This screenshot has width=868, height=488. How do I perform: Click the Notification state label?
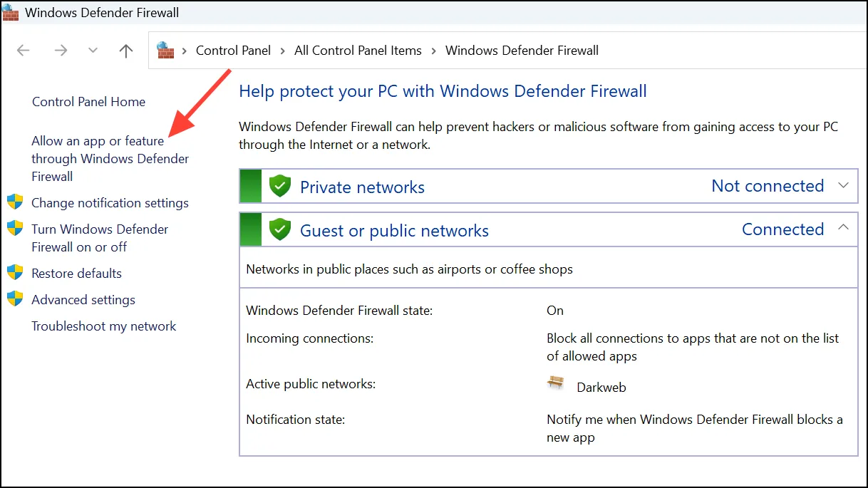pos(295,420)
